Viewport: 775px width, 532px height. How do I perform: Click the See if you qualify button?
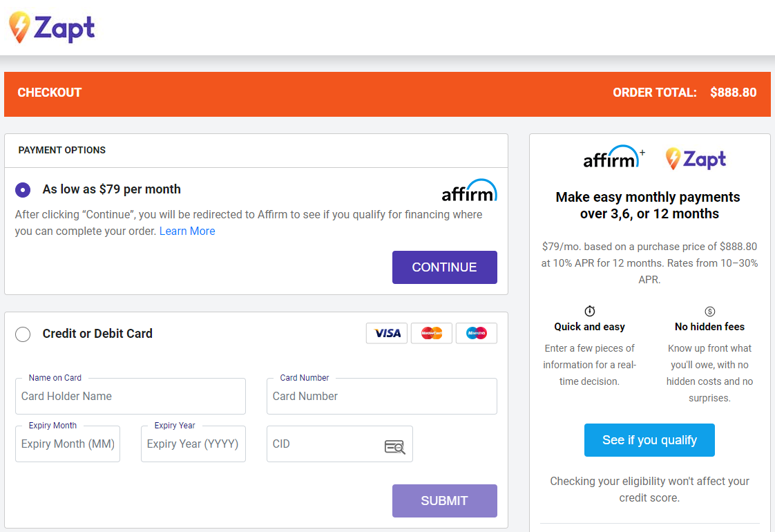649,440
